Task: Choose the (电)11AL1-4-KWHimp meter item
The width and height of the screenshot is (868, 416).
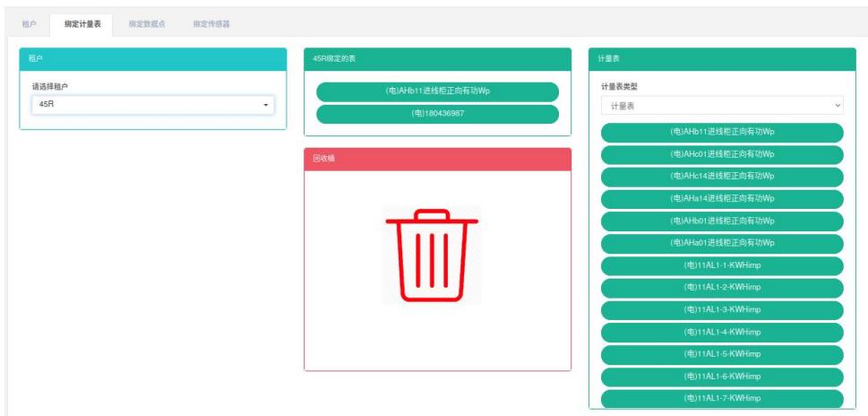Action: point(722,332)
